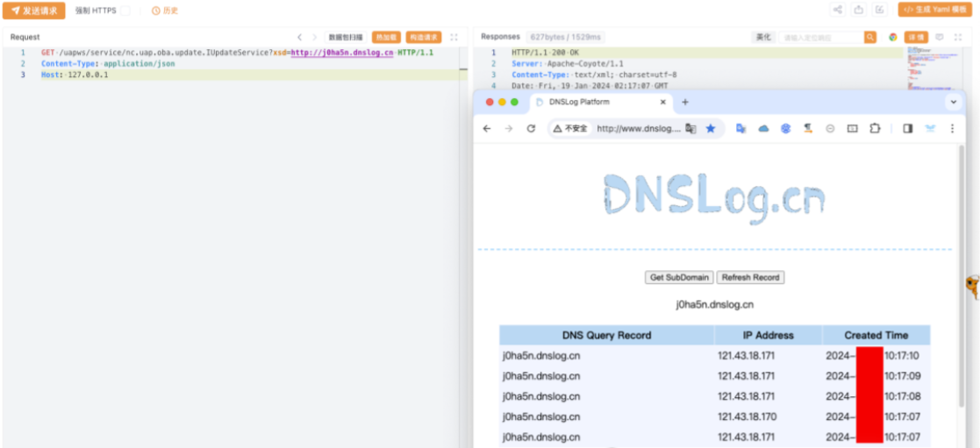Click the response minimap thumbnail
This screenshot has width=980, height=448.
click(933, 68)
